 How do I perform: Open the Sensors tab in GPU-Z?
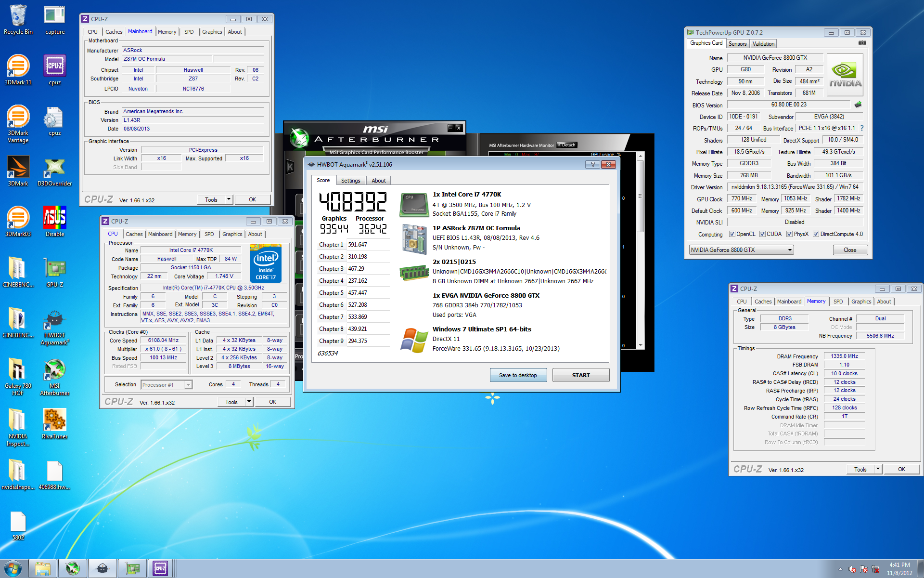(737, 44)
